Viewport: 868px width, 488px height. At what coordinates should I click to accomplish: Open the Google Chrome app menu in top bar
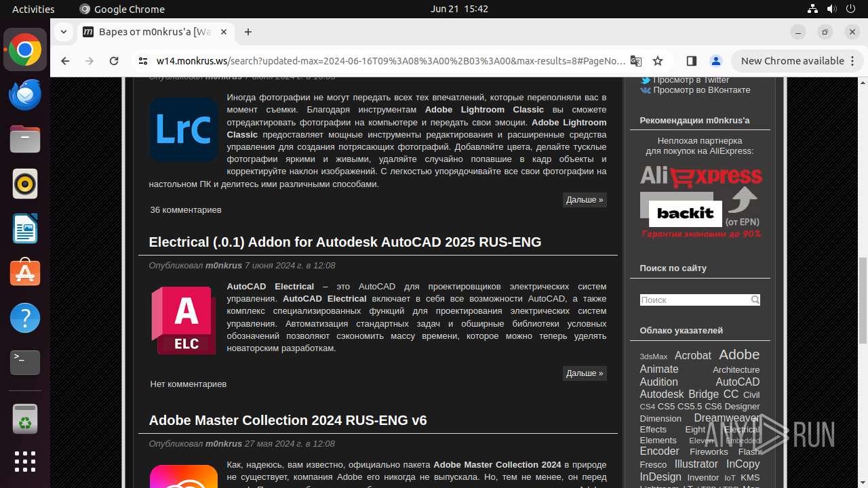(x=122, y=9)
